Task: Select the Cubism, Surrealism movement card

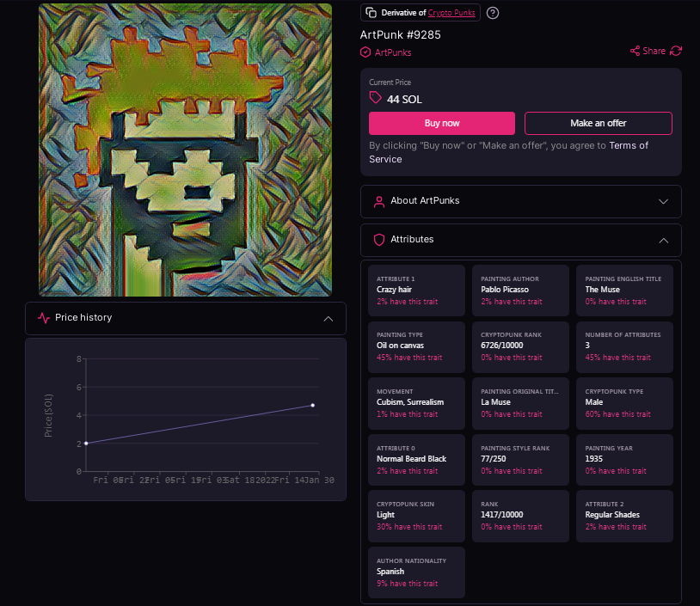Action: click(416, 403)
